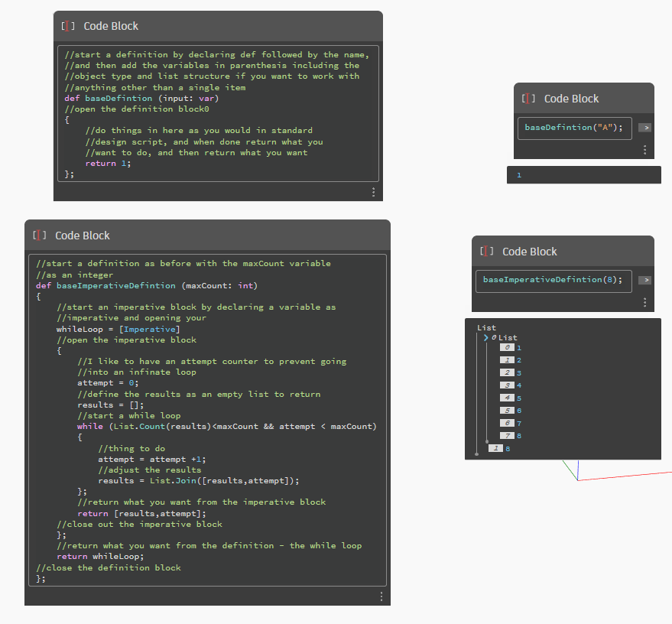The image size is (672, 624).
Task: Click the code block icon on the baseDefintion definition node
Action: 68,26
